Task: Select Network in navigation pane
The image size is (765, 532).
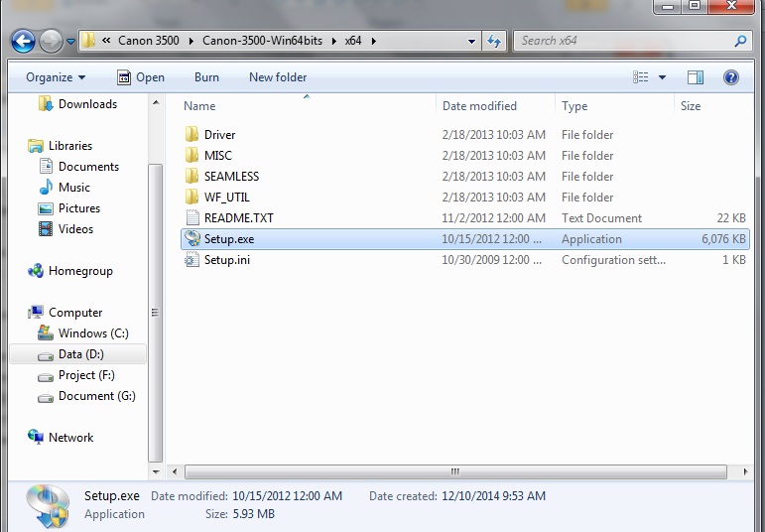Action: 70,438
